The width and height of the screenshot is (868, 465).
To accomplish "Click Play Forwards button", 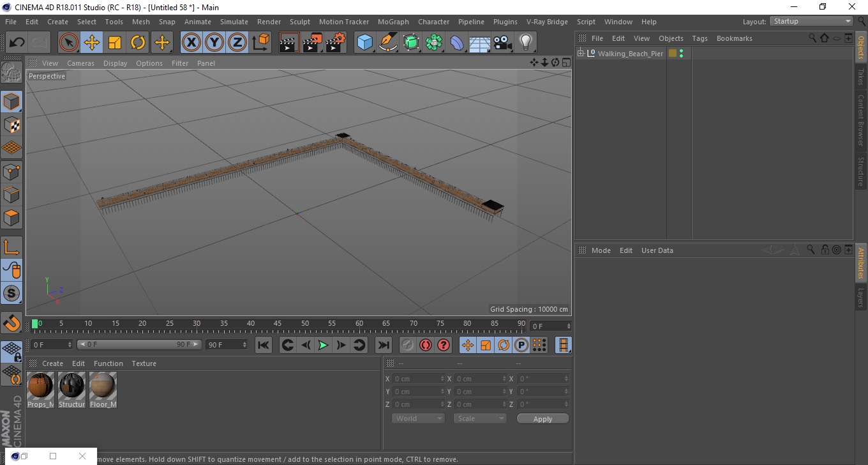I will 323,345.
